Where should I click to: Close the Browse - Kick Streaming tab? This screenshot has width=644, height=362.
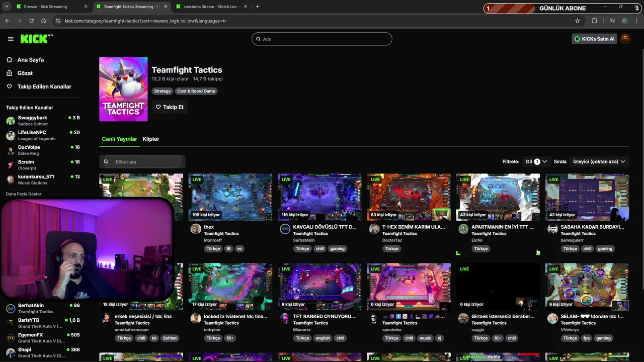click(86, 7)
